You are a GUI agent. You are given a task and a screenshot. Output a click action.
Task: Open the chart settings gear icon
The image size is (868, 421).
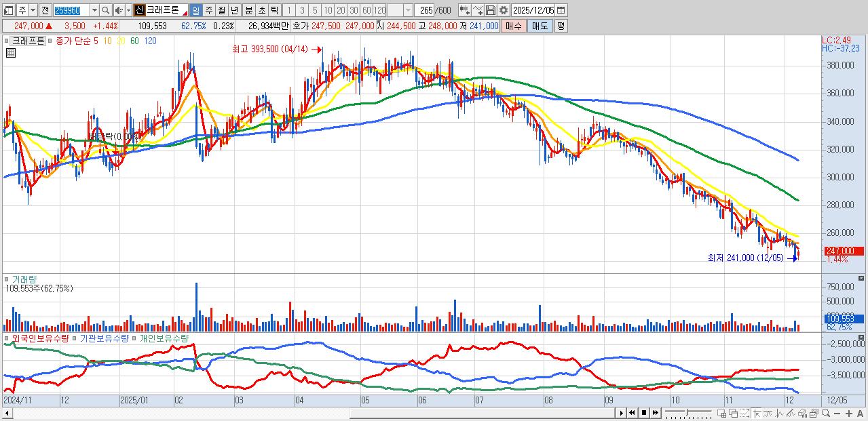click(504, 10)
